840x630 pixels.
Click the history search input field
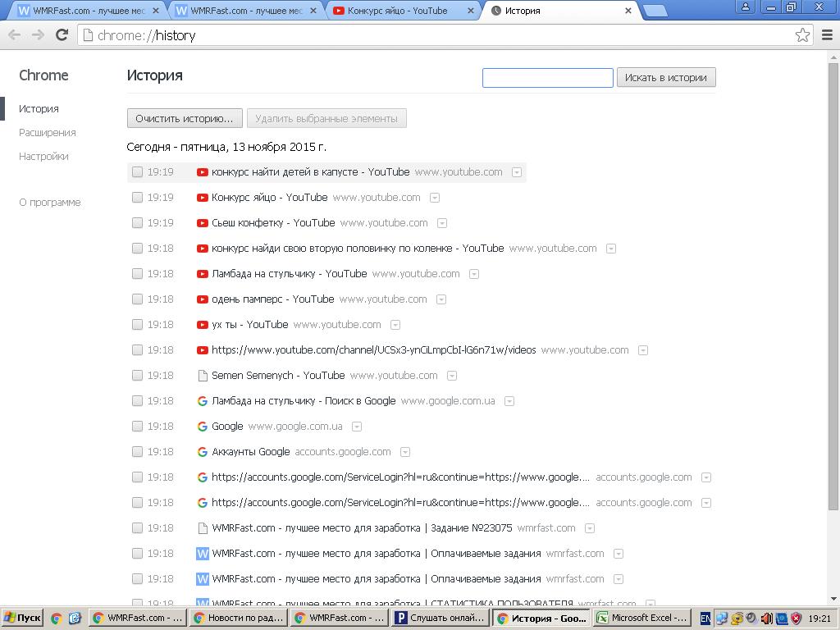tap(547, 78)
